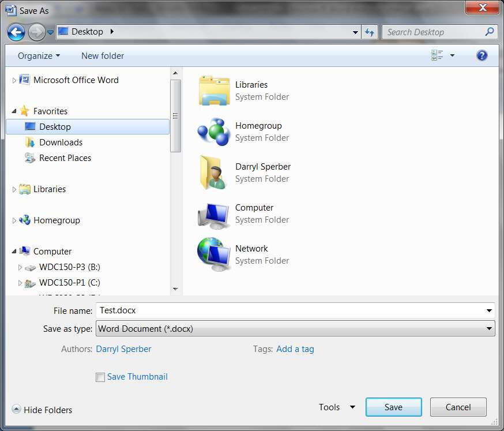This screenshot has width=504, height=431.
Task: Open the address bar history dropdown
Action: 355,32
